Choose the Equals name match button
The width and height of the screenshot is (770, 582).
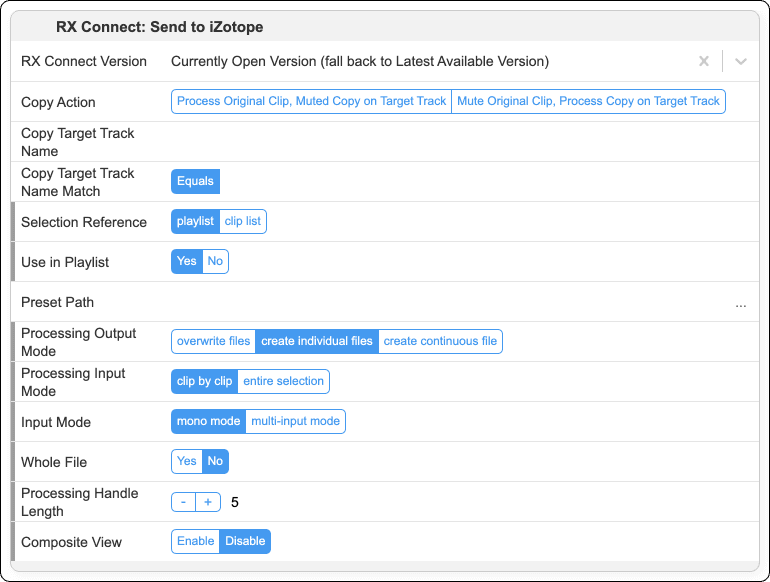195,181
